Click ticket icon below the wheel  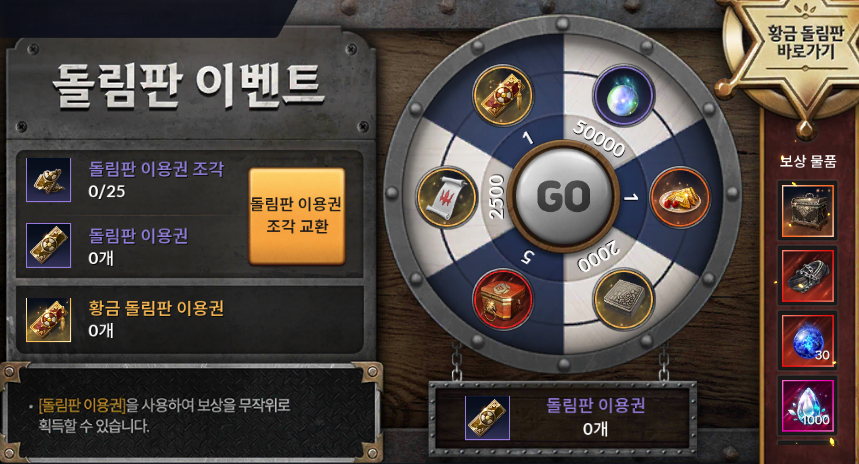(x=488, y=418)
